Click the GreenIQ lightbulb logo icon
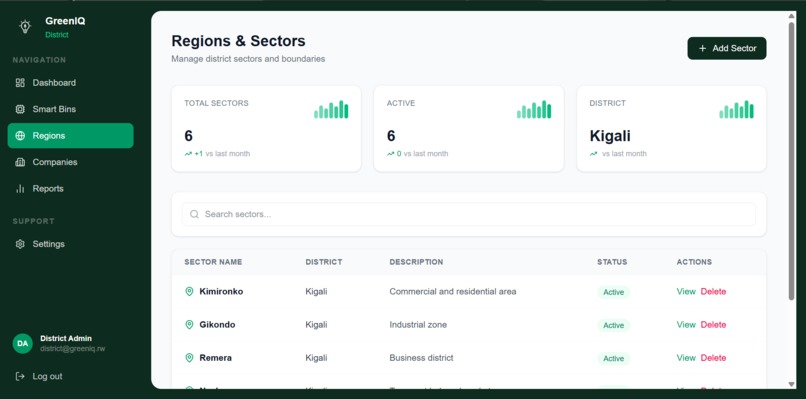Screen dimensions: 806x399 (25, 27)
